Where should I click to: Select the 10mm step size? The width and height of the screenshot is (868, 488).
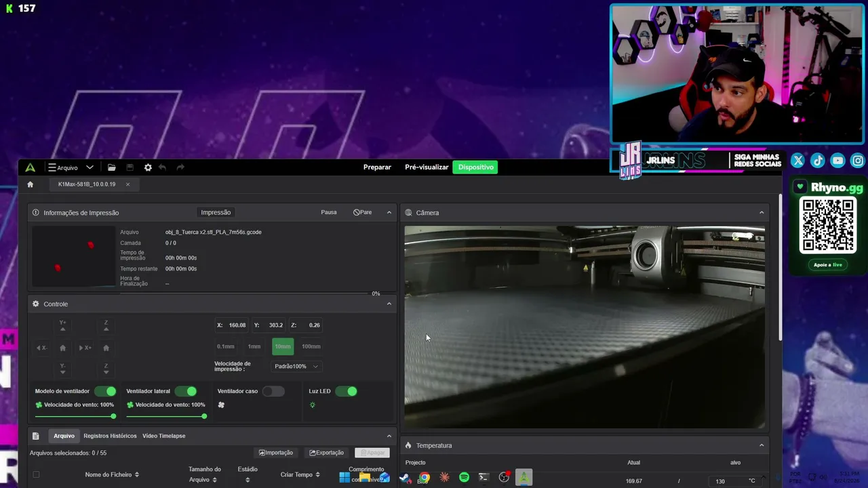coord(283,346)
